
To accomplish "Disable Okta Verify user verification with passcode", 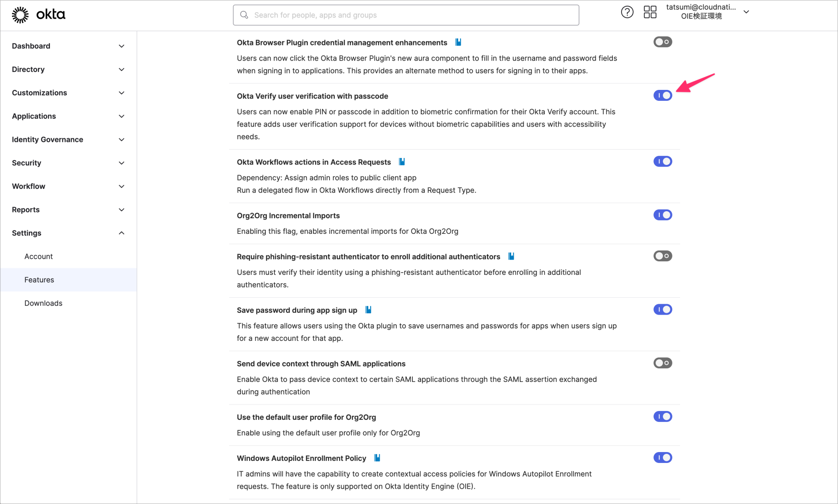I will (662, 95).
